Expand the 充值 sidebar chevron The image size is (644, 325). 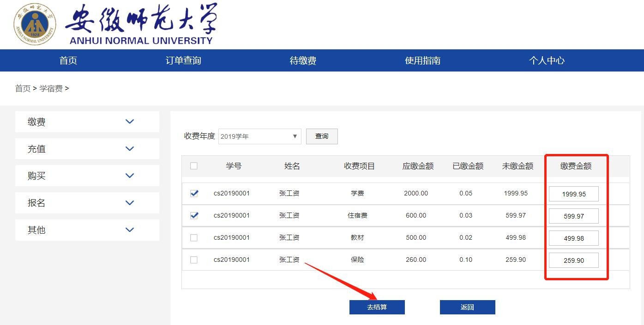(130, 149)
